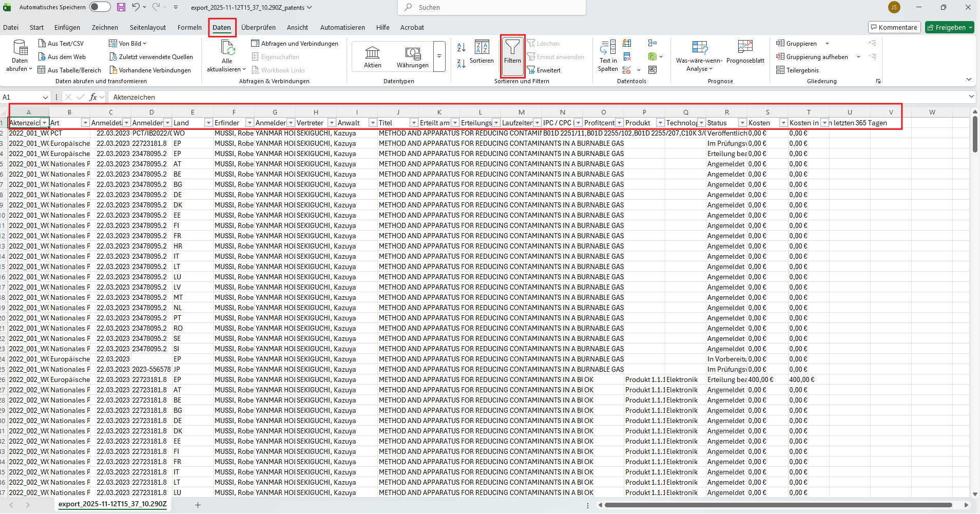980x514 pixels.
Task: Click the Gruppieren button
Action: 796,44
